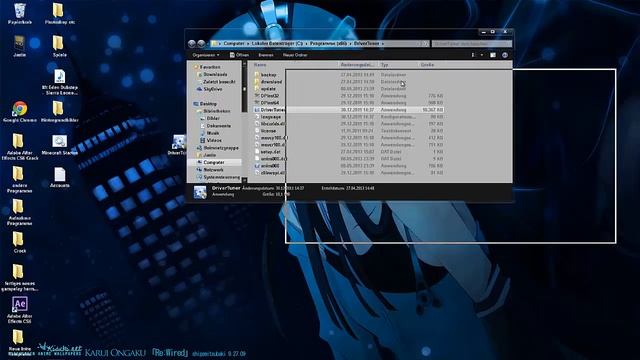Select the update folder row

pyautogui.click(x=348, y=89)
